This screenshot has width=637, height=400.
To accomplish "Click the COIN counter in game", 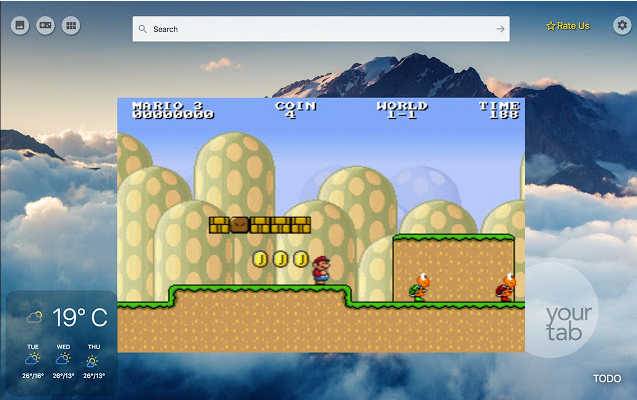I will (295, 110).
